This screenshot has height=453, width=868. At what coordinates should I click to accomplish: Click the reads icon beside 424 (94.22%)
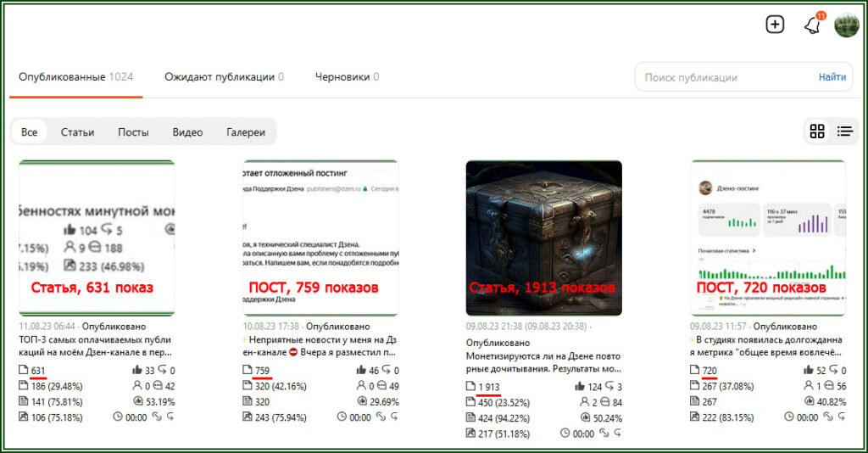(470, 417)
